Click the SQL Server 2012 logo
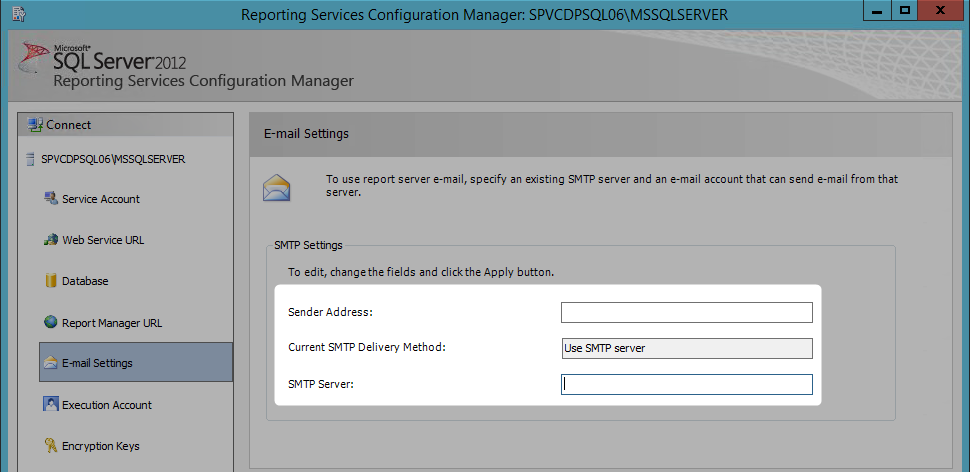Screen dimensions: 970x472 point(102,58)
